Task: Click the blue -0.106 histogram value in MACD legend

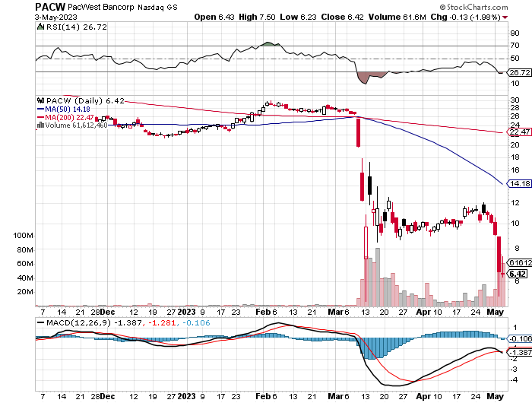Action: coord(196,323)
